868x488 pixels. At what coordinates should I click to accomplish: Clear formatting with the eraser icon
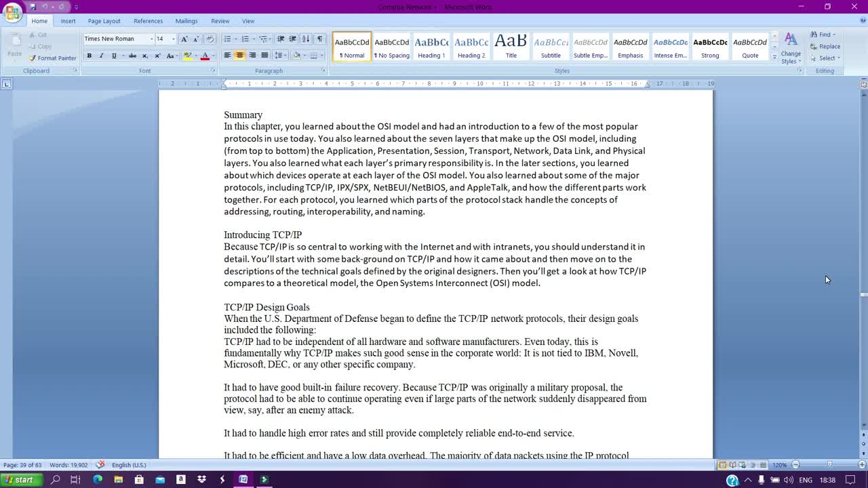tap(210, 39)
